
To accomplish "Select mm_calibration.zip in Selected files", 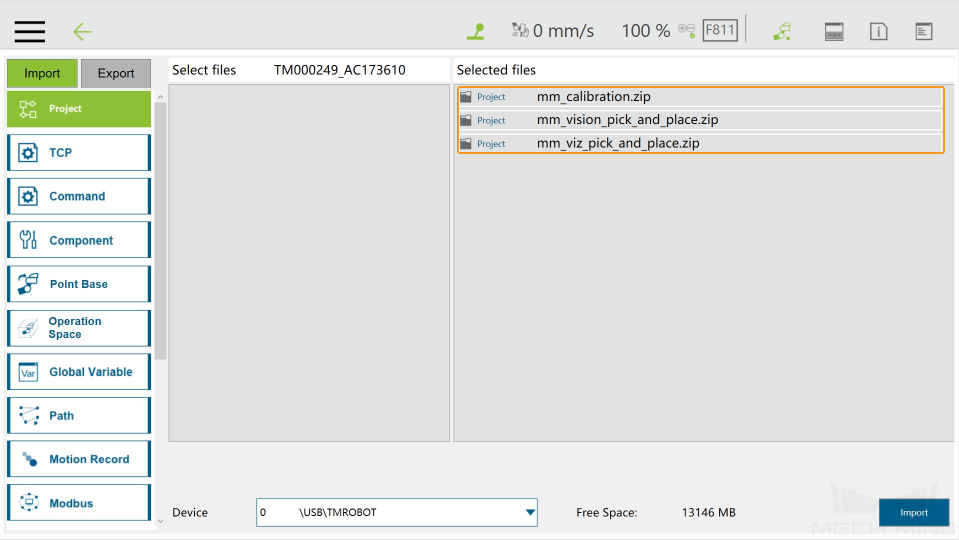I will (700, 97).
